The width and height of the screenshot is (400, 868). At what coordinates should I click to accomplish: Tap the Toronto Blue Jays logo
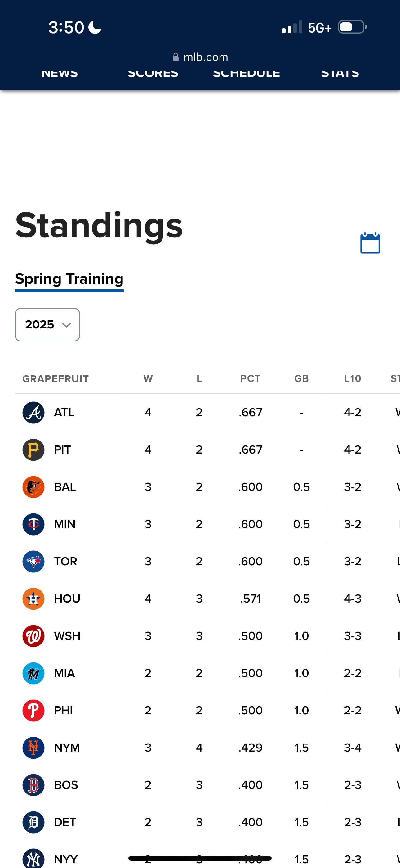point(33,561)
